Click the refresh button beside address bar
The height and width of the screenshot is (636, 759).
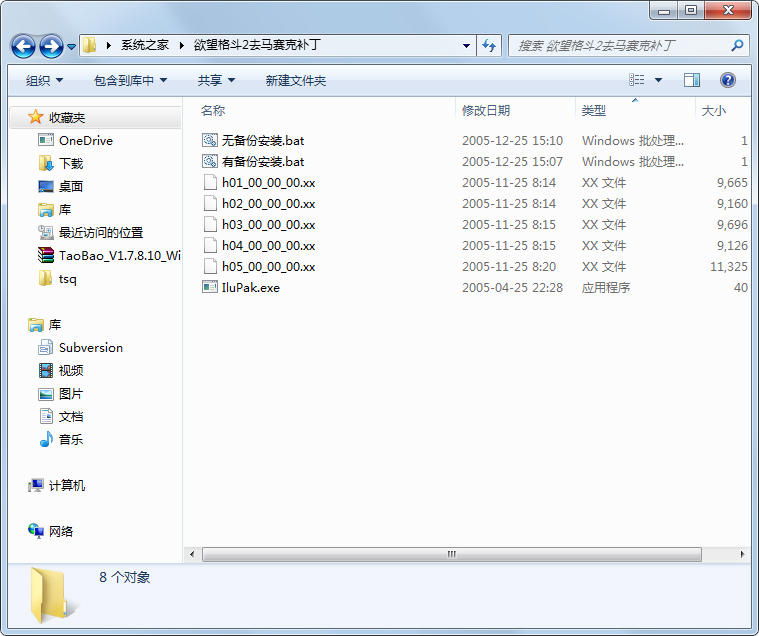(x=489, y=46)
